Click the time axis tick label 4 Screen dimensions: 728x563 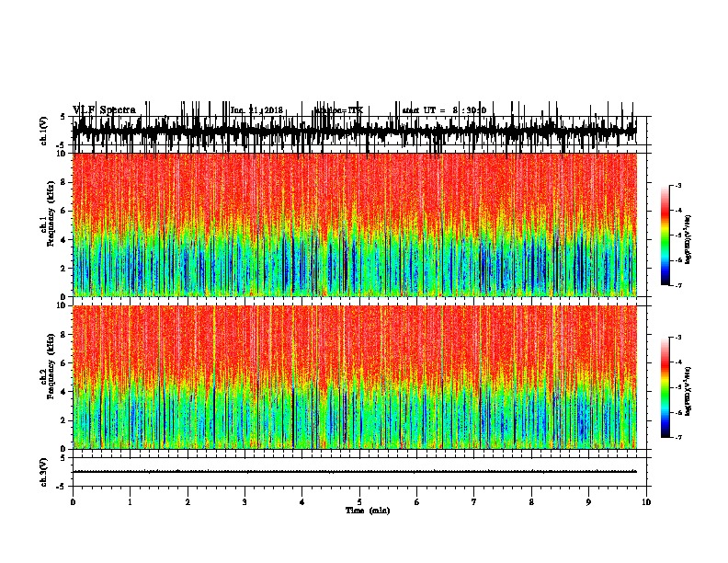tap(302, 502)
